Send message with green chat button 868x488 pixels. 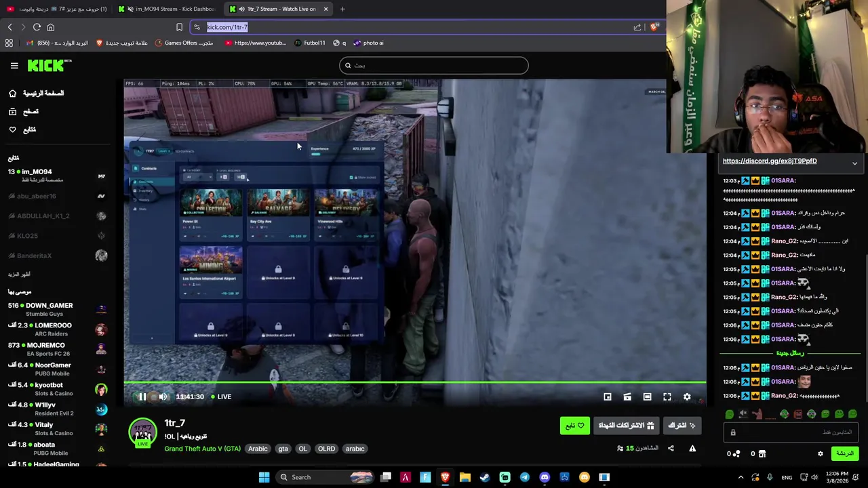click(x=844, y=453)
